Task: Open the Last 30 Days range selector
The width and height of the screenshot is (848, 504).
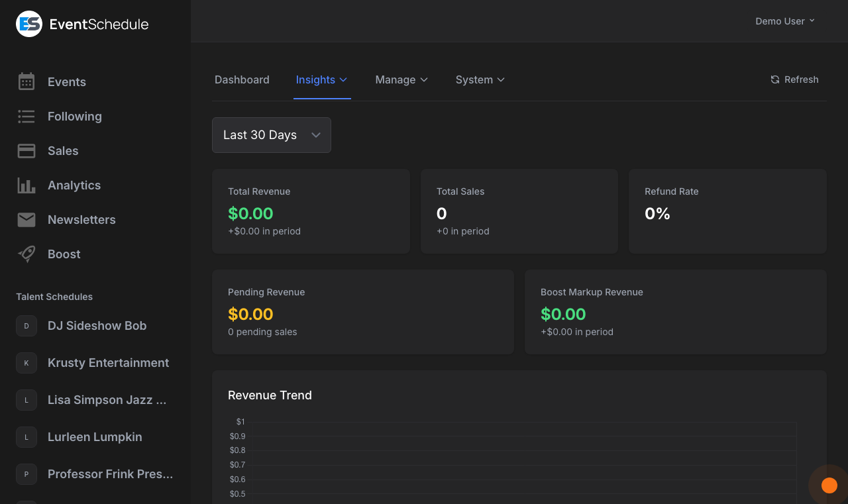Action: [272, 135]
